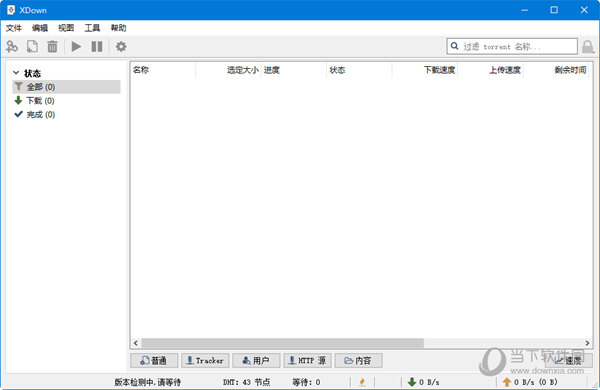
Task: Click the 等待: 0 status text
Action: (x=306, y=382)
